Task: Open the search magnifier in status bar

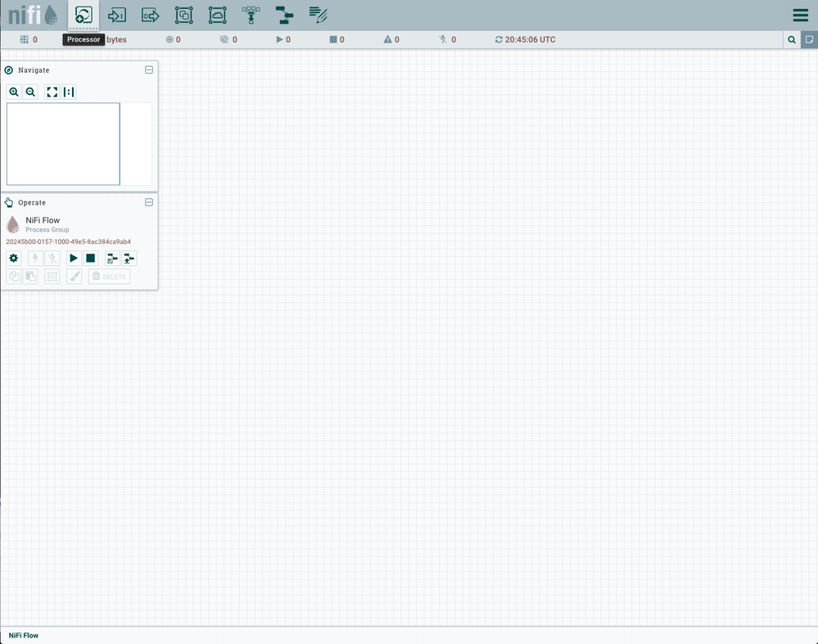Action: pyautogui.click(x=792, y=39)
